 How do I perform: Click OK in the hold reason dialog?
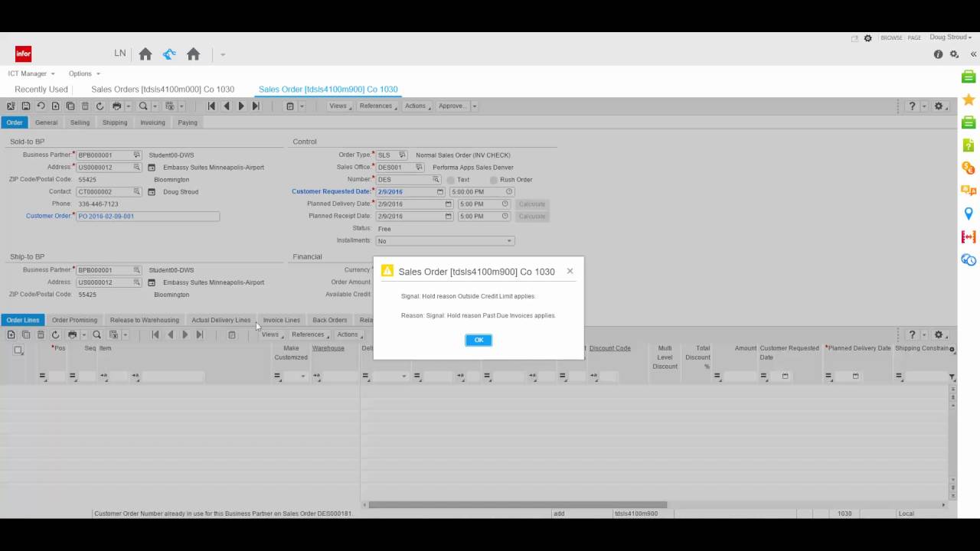(x=479, y=340)
